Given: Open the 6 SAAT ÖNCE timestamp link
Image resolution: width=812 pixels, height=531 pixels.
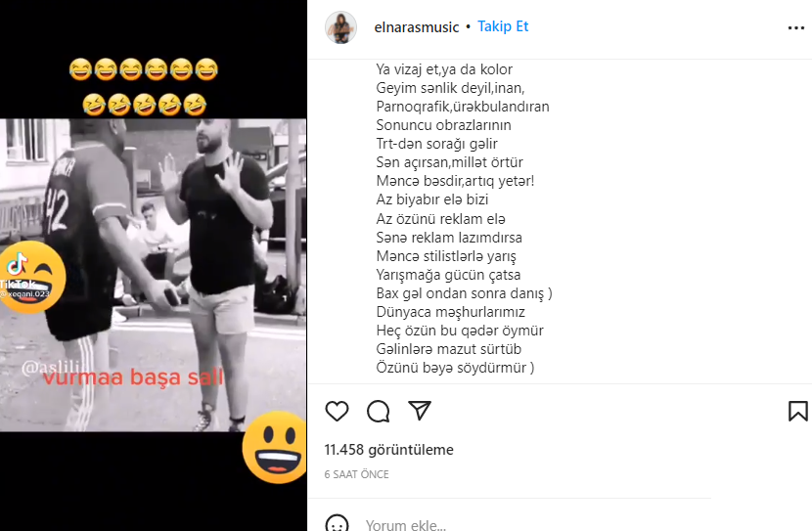Looking at the screenshot, I should point(356,474).
